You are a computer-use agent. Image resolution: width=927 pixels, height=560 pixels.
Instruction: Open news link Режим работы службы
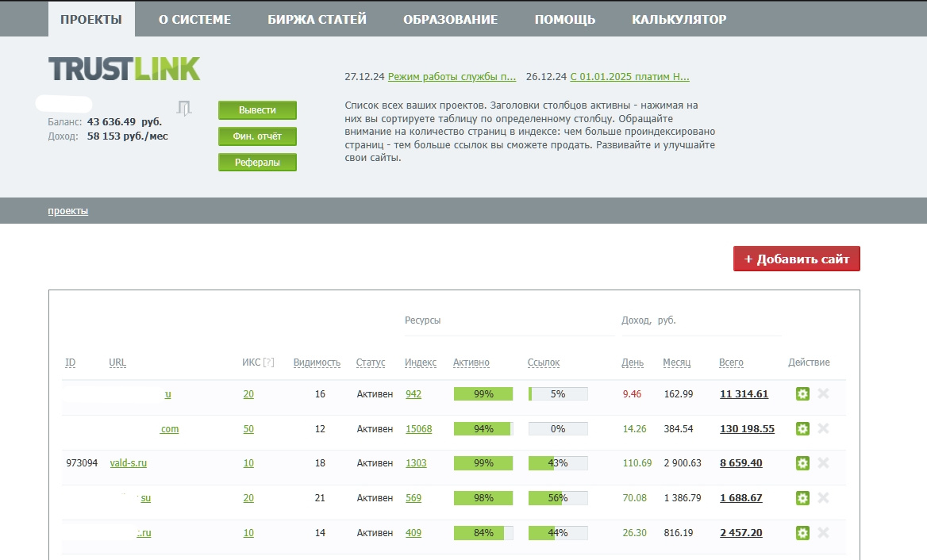click(452, 77)
